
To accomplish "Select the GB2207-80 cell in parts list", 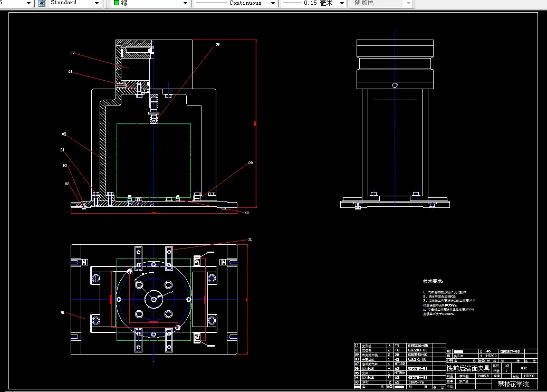I will 510,351.
